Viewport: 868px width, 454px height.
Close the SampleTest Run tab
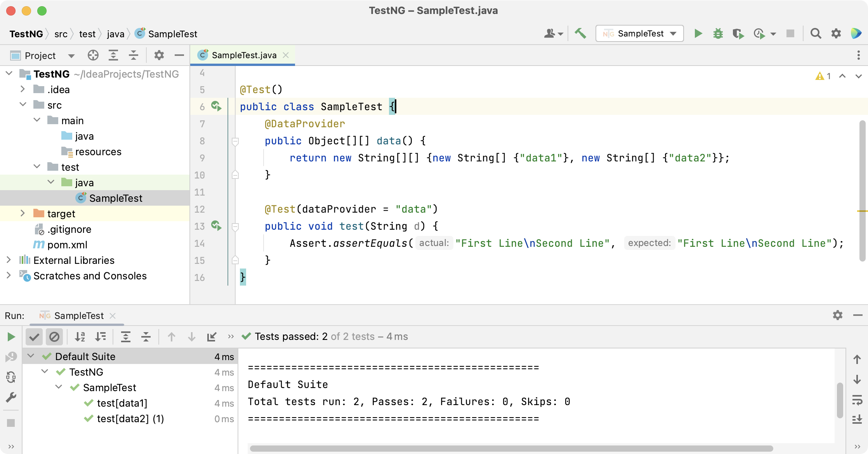pos(113,316)
